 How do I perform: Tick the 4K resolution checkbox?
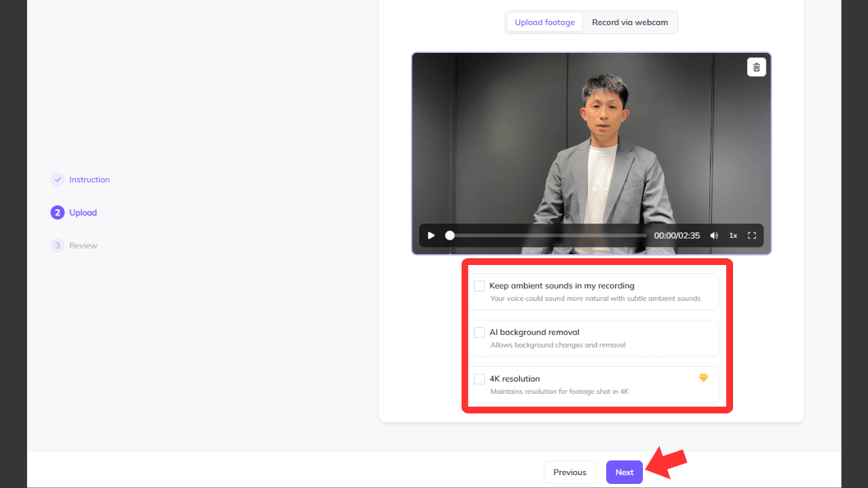479,379
